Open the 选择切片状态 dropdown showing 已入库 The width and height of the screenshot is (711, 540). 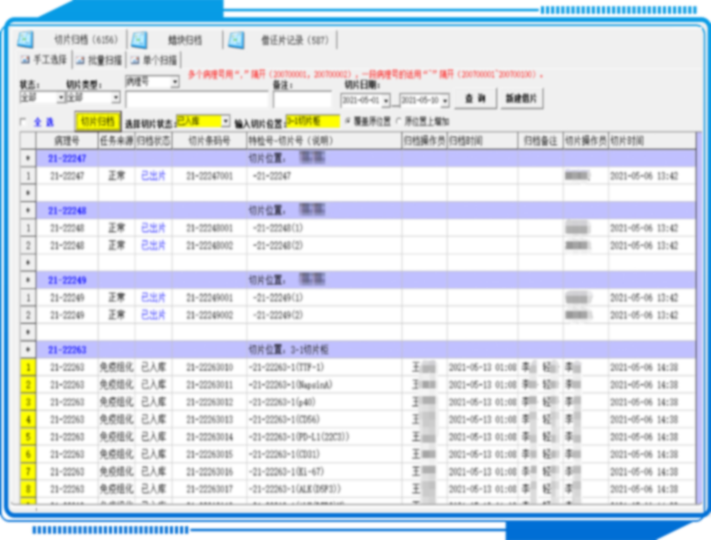[225, 121]
